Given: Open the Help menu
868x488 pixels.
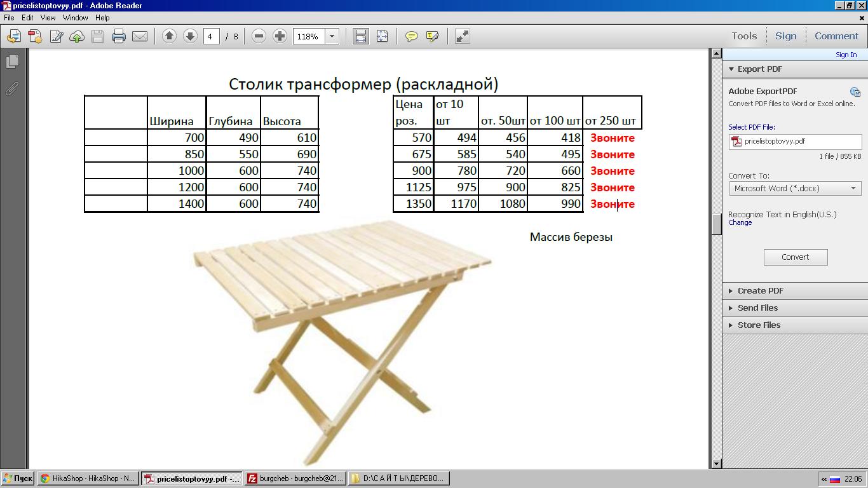Looking at the screenshot, I should 102,18.
